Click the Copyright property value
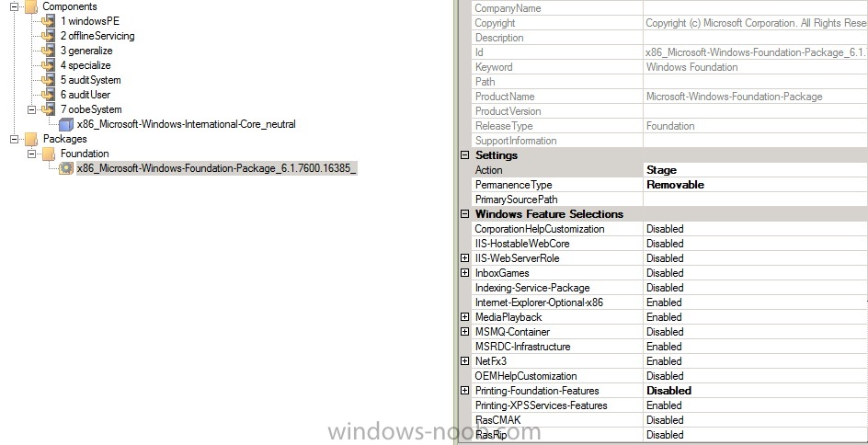The image size is (868, 445). pos(755,23)
